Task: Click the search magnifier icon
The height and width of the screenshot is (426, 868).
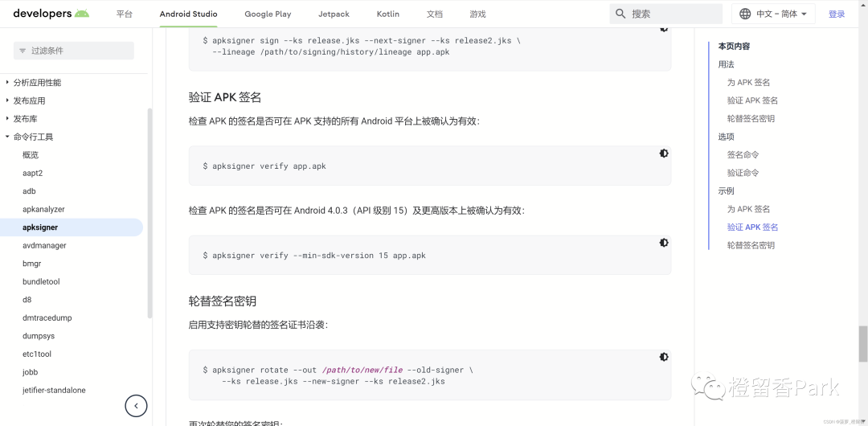Action: 621,14
